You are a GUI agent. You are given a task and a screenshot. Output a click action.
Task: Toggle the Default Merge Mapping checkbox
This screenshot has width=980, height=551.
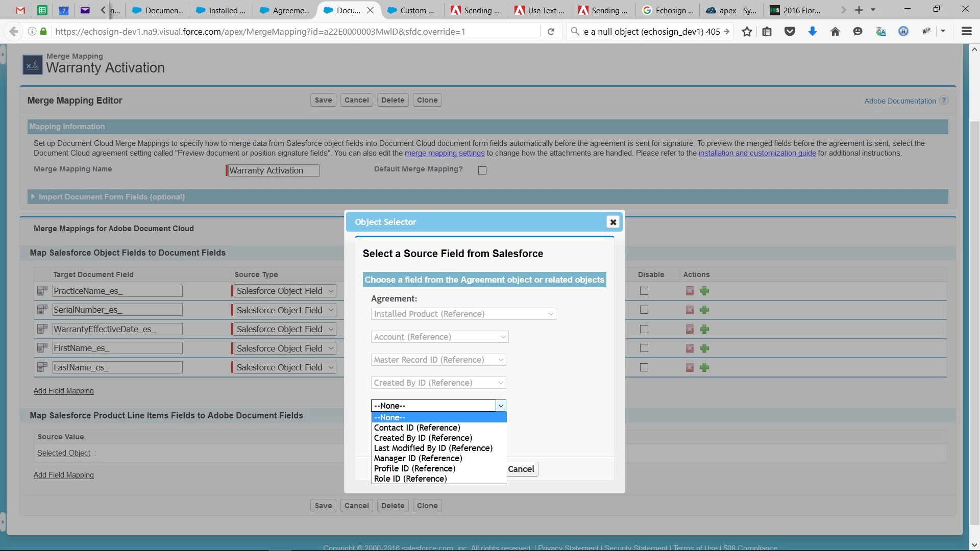coord(482,170)
